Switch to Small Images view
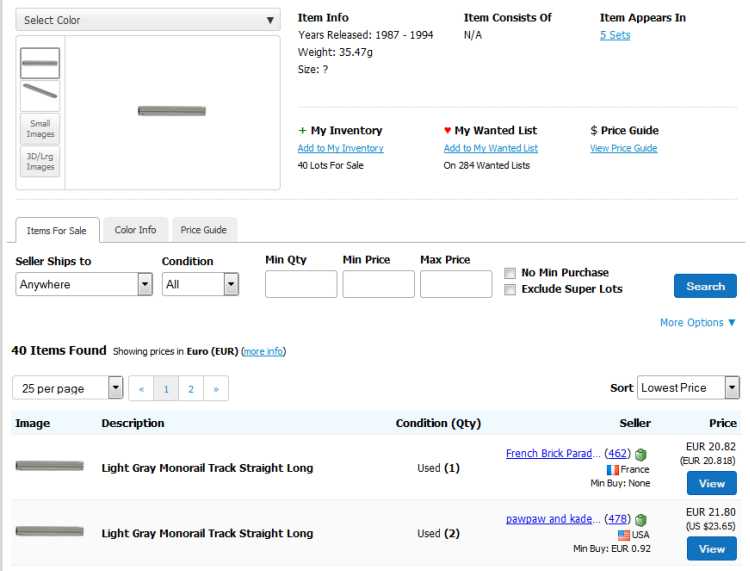The height and width of the screenshot is (571, 750). 40,128
